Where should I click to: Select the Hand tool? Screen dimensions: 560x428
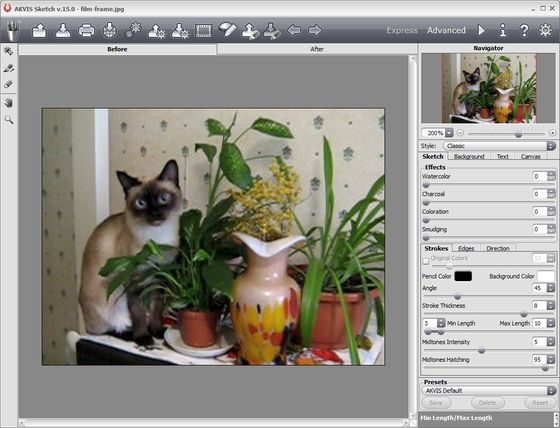[x=9, y=103]
